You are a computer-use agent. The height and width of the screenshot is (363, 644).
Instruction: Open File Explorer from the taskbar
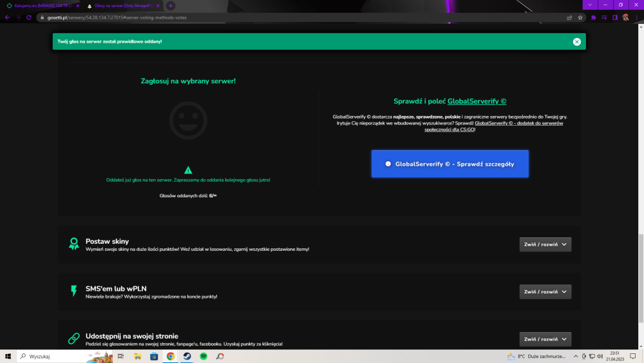pos(138,357)
